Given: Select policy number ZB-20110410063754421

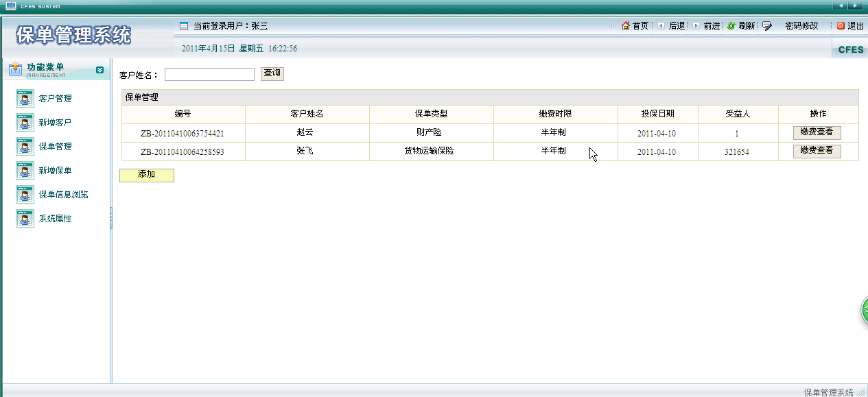Looking at the screenshot, I should coord(183,133).
